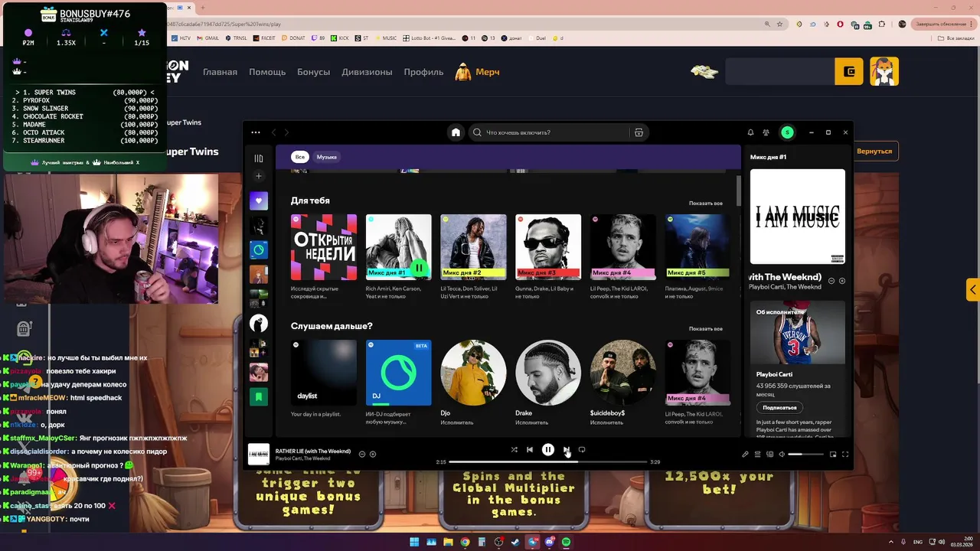Select the Музыка filter chip
980x551 pixels.
[327, 157]
